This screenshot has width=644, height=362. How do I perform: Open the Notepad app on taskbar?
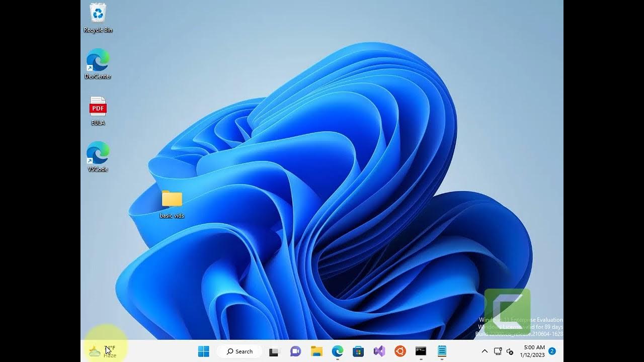point(442,351)
